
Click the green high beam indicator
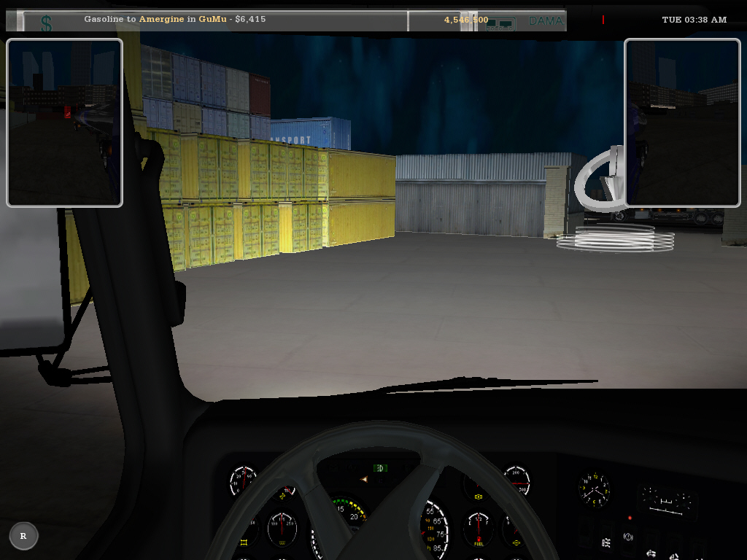(380, 467)
